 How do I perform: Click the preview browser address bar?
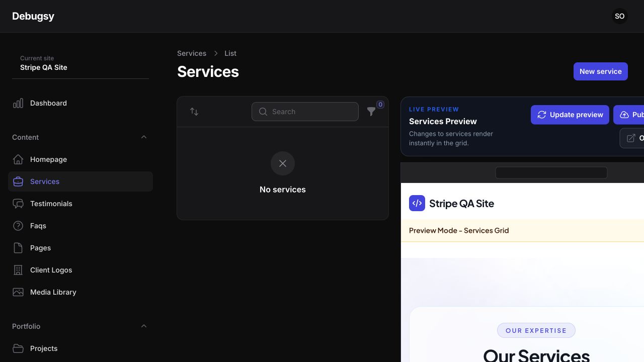pos(551,172)
